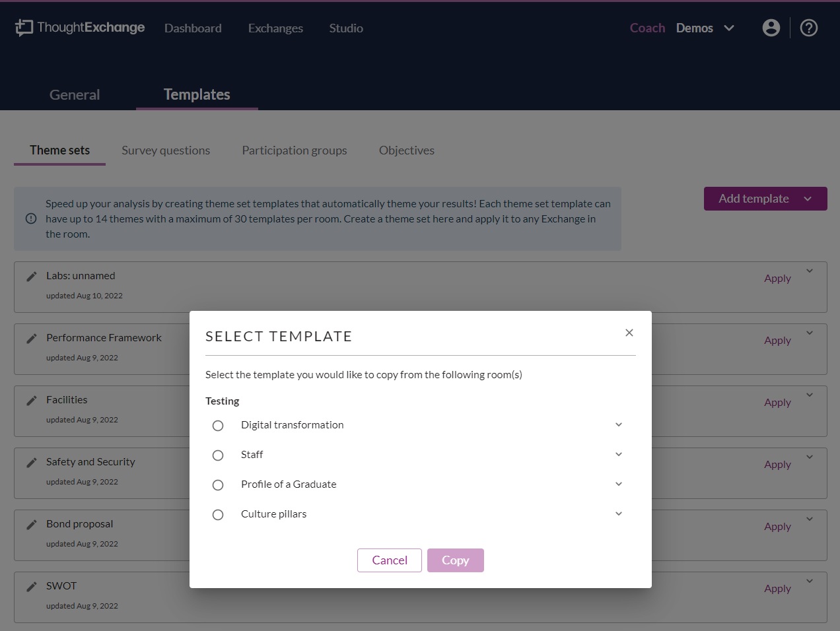Apply the Performance Framework theme set
840x631 pixels.
777,341
